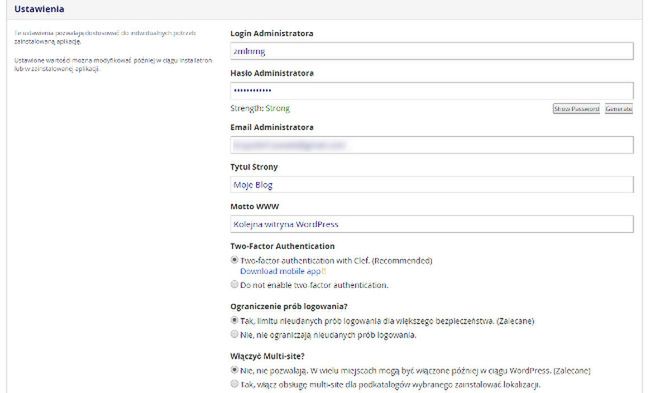The height and width of the screenshot is (393, 660).
Task: Click the Login Administratora input field
Action: pos(431,51)
